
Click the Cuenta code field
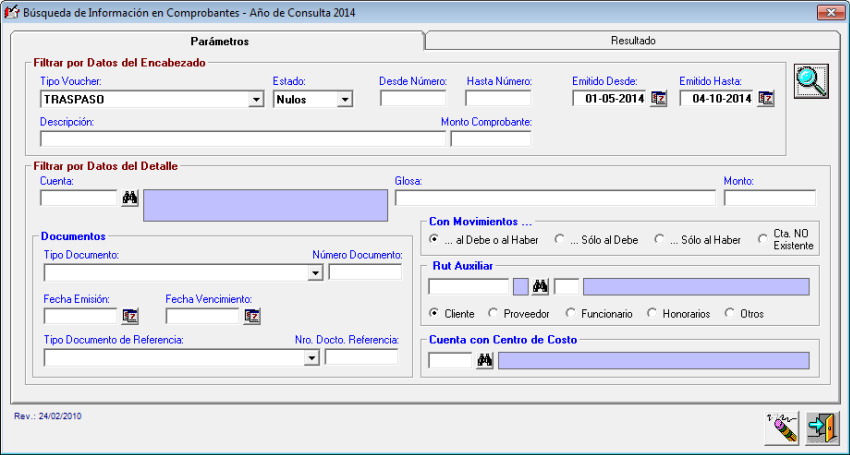(x=79, y=198)
